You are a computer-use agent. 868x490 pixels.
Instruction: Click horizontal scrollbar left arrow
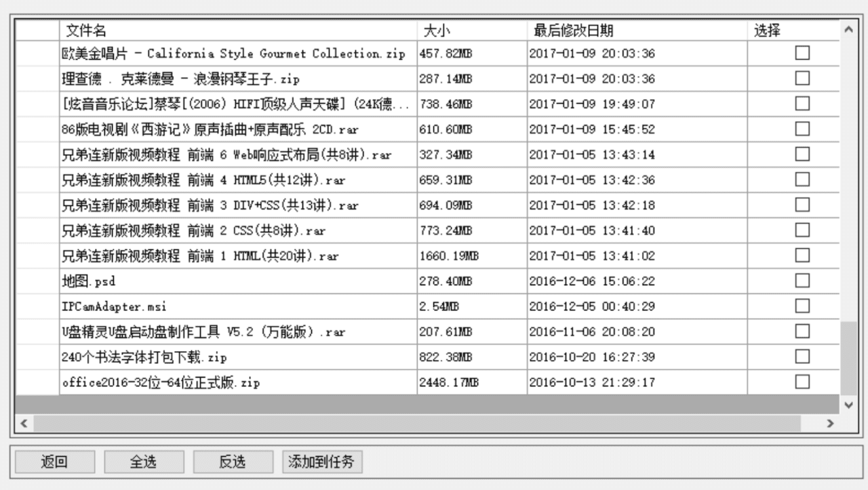(24, 423)
